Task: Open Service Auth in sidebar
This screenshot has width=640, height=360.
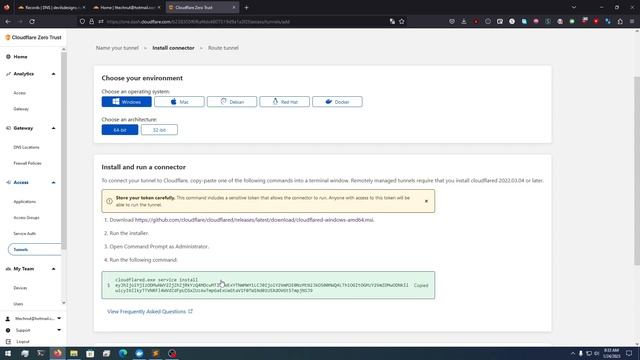Action: [24, 233]
